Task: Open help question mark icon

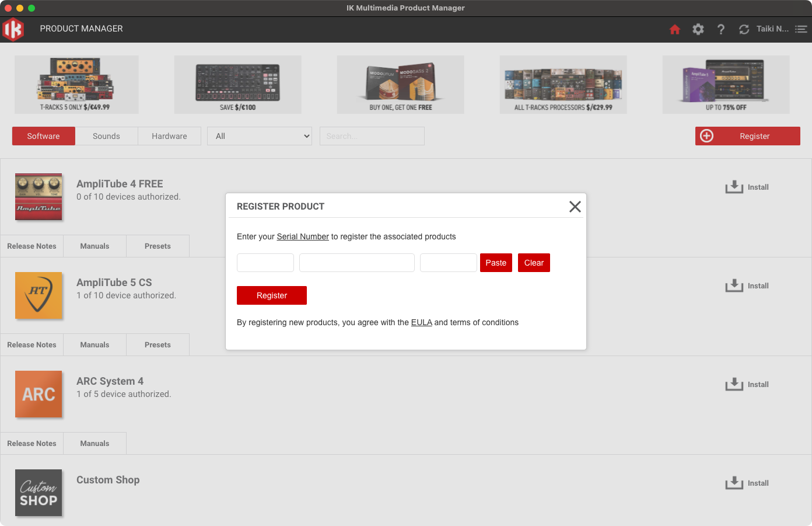Action: tap(721, 29)
